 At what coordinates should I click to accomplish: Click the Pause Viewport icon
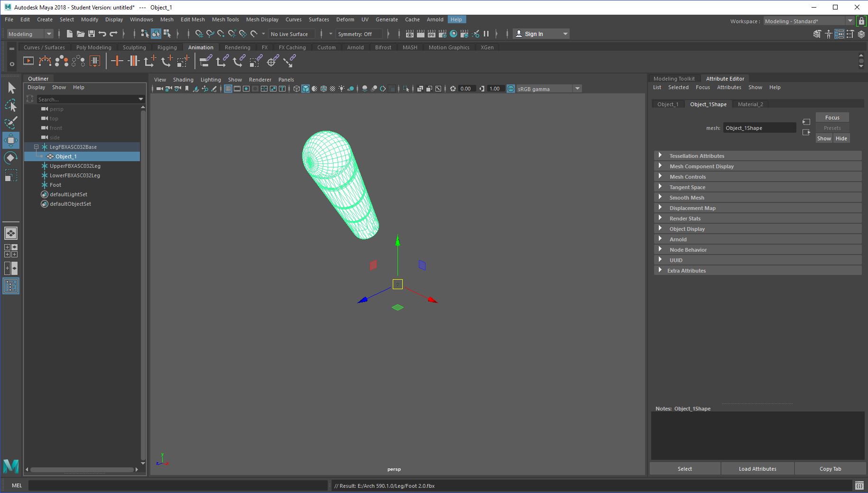point(486,34)
